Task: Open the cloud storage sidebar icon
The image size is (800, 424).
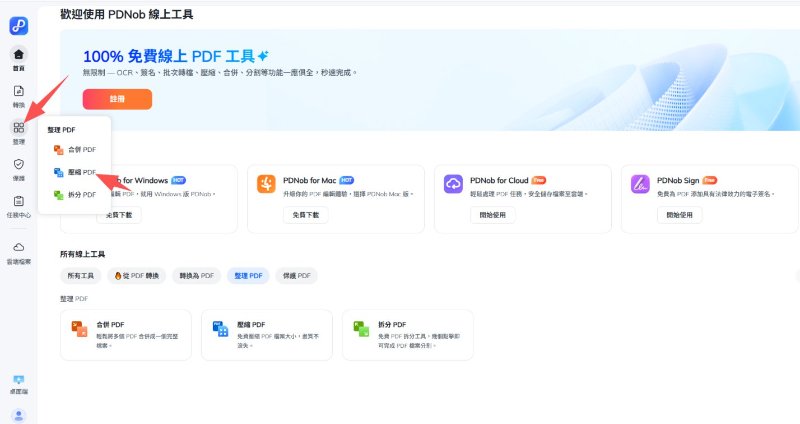Action: tap(19, 251)
